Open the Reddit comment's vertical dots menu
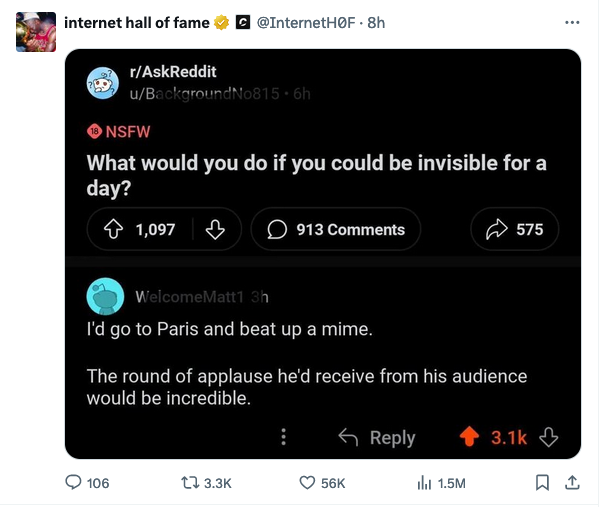Screen dimensions: 600x507 (284, 437)
